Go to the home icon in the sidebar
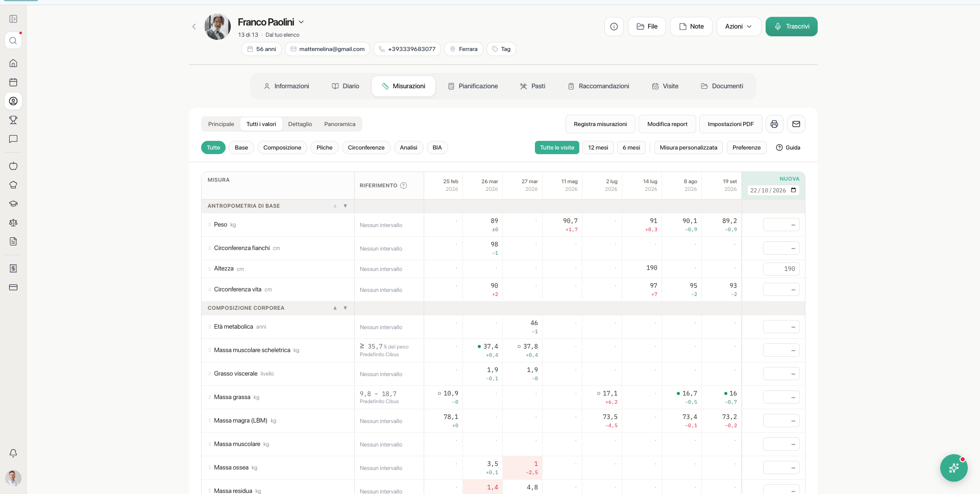 click(x=13, y=63)
